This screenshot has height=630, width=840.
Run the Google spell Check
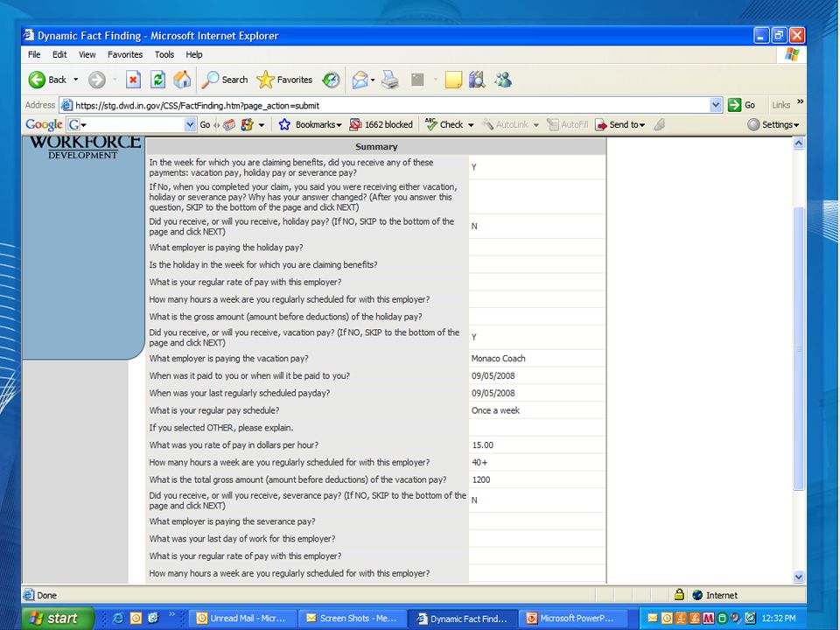444,125
